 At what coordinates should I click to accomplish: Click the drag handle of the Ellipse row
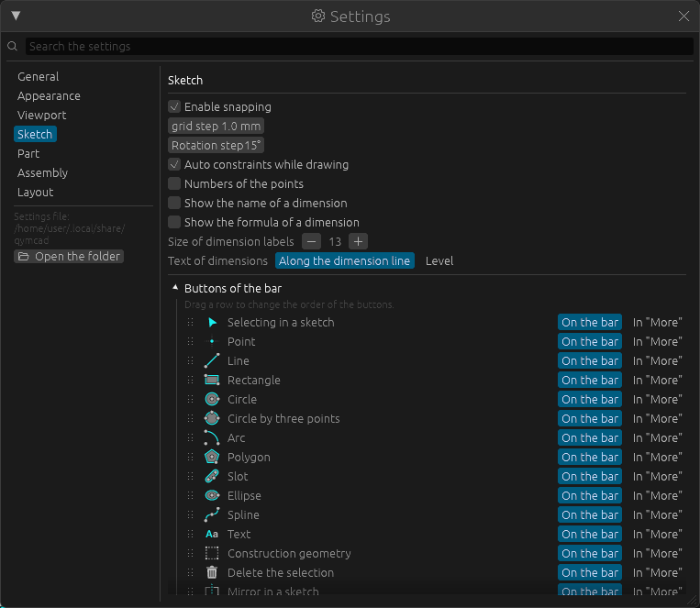tap(190, 495)
